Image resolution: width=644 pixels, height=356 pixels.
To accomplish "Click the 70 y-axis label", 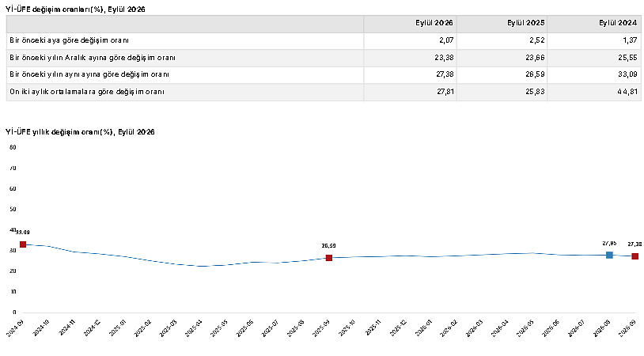I will [x=13, y=168].
